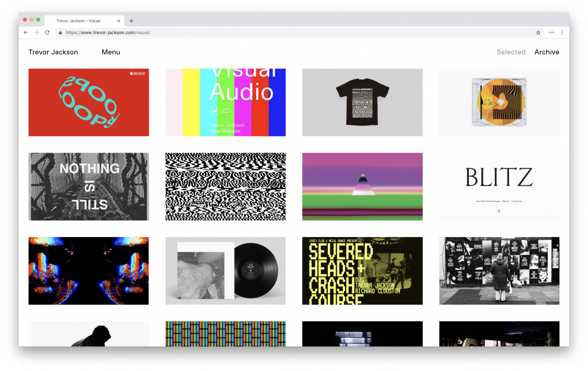Open the NOTHING IS STILL artwork
The width and height of the screenshot is (588, 371).
point(88,186)
